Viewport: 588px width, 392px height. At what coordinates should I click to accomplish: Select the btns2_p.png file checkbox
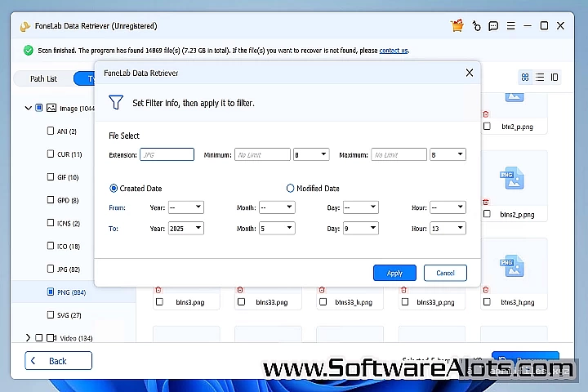point(487,214)
